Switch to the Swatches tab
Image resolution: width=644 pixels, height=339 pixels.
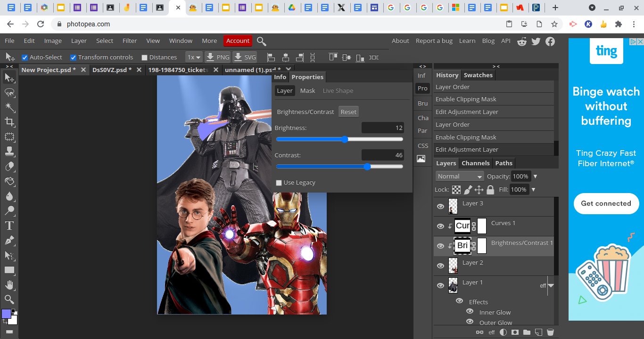coord(478,75)
